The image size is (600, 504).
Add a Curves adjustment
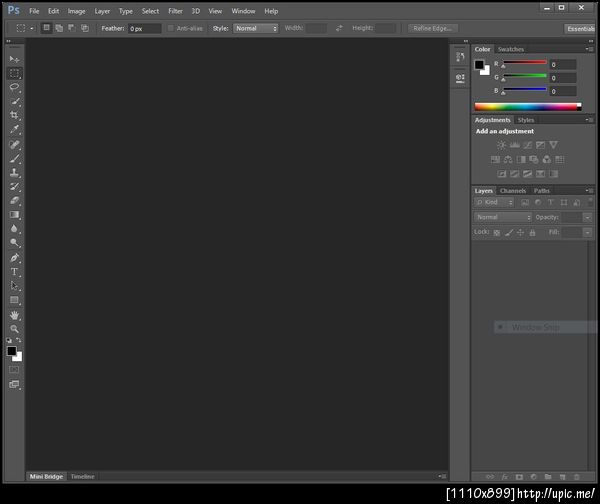528,145
